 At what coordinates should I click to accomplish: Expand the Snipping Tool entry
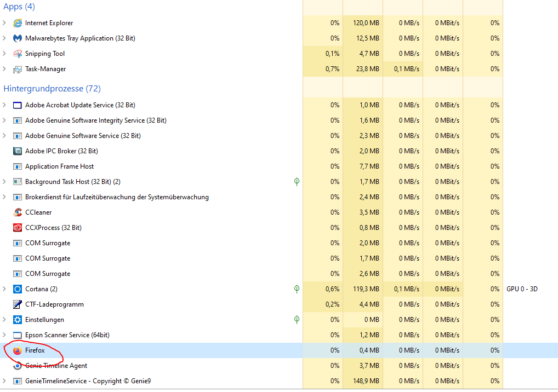[x=4, y=53]
